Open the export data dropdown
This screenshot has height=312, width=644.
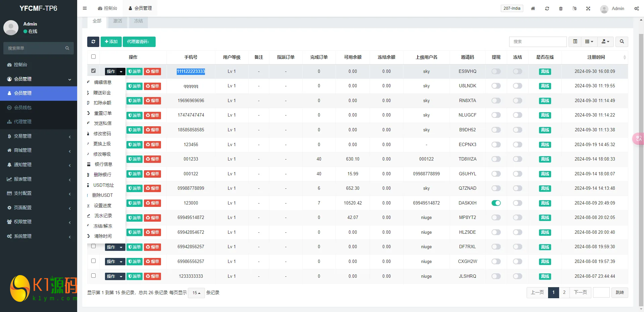click(605, 42)
